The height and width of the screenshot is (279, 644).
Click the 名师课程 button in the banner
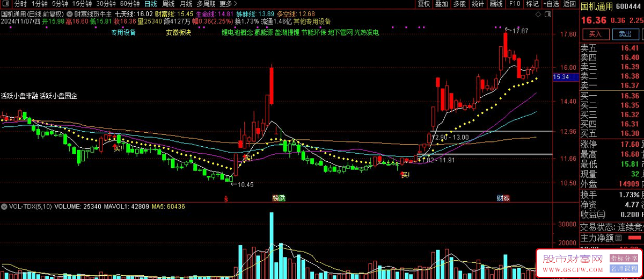click(x=623, y=267)
